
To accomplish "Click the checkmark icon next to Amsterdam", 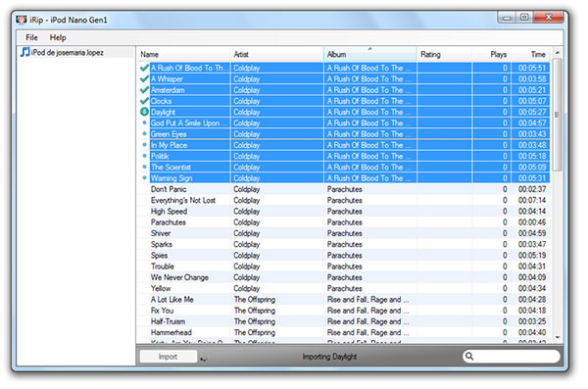I will pos(144,89).
